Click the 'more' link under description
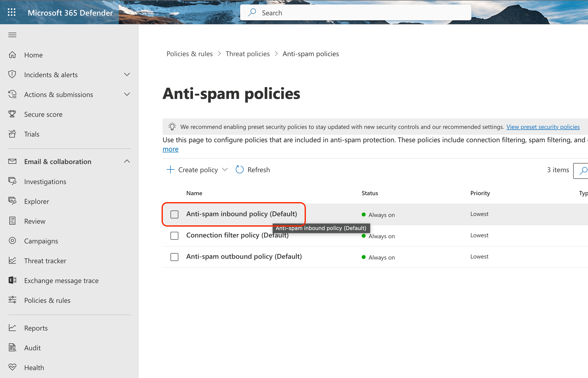588x378 pixels. click(x=170, y=149)
